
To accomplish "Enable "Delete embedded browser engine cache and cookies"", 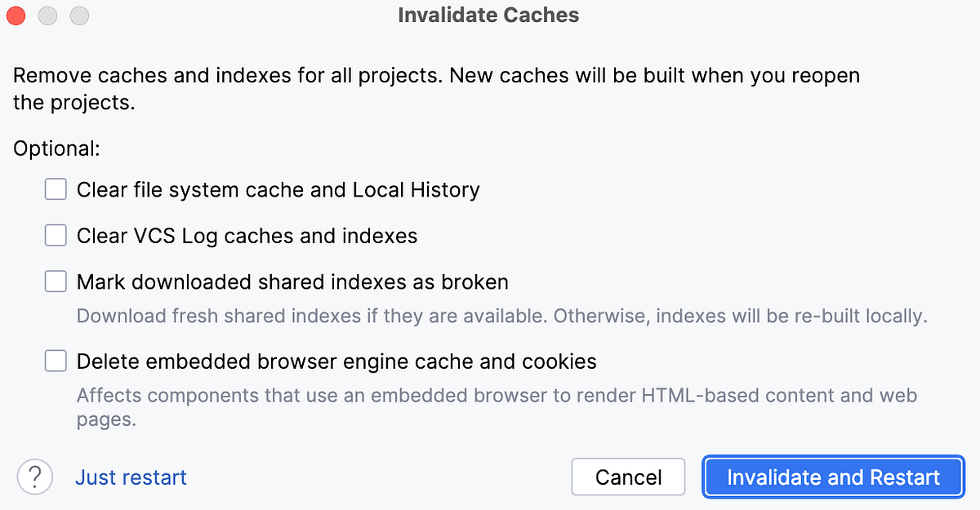I will point(55,360).
